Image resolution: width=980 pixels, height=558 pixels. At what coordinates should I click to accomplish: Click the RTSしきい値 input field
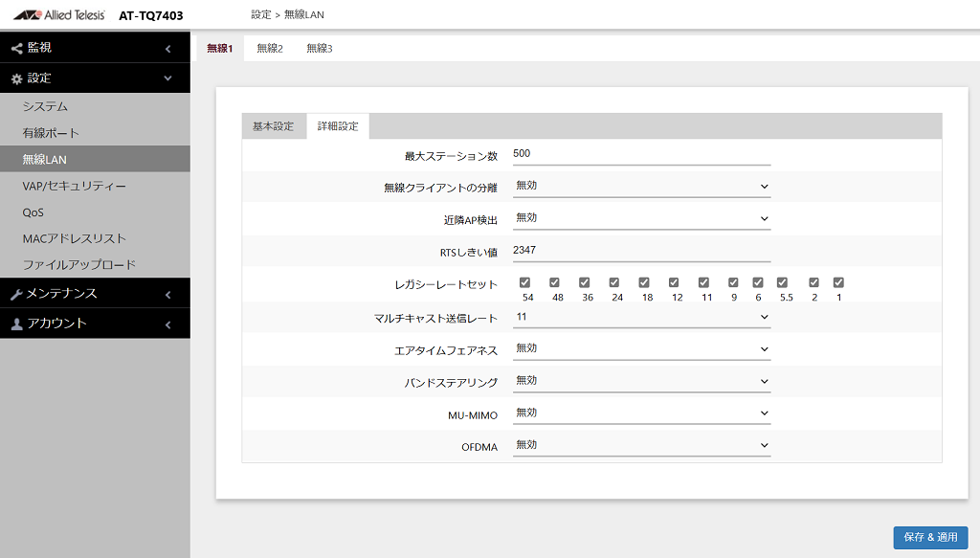[x=641, y=251]
